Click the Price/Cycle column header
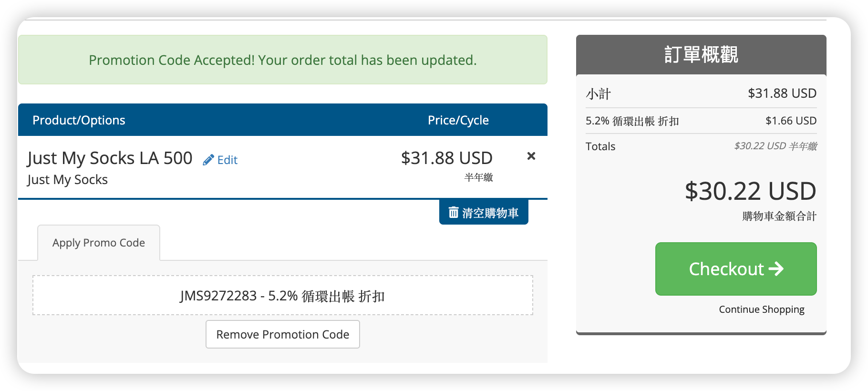The image size is (868, 391). pos(458,120)
